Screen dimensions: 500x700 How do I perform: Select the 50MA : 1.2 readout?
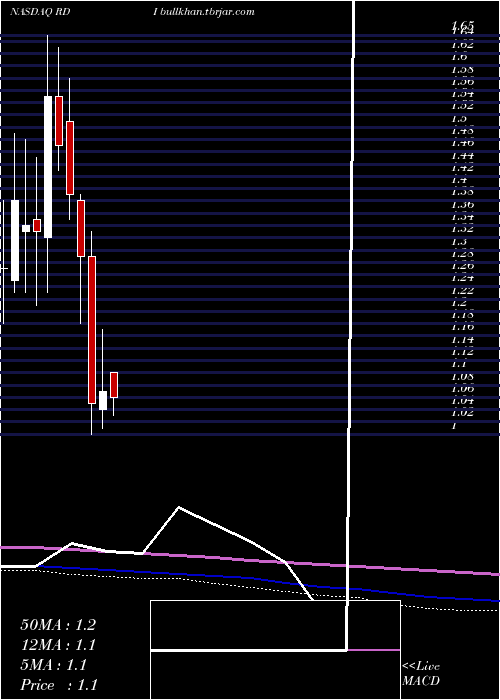58,625
